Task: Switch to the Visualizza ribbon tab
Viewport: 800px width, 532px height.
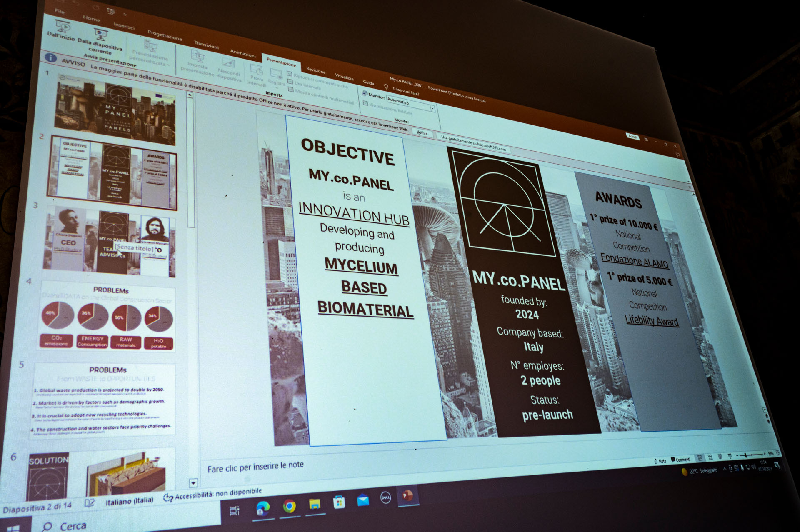Action: pyautogui.click(x=344, y=77)
